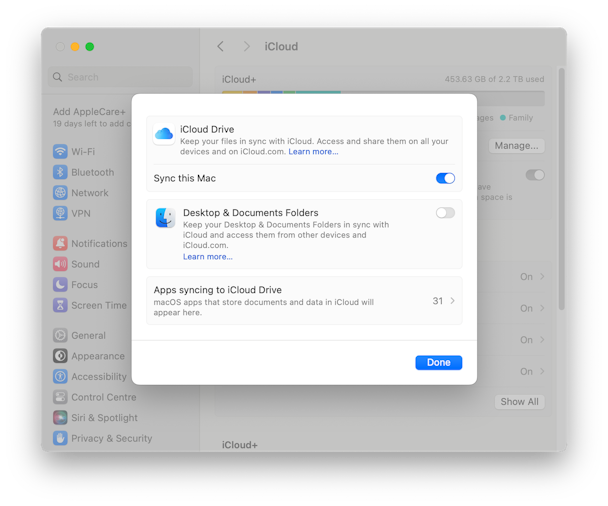
Task: Click the 453.63 GB of 2.2 TB used text
Action: click(494, 79)
